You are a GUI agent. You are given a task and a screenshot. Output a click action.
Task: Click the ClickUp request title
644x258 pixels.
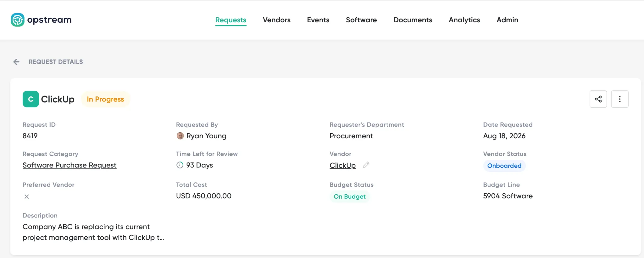click(x=58, y=99)
